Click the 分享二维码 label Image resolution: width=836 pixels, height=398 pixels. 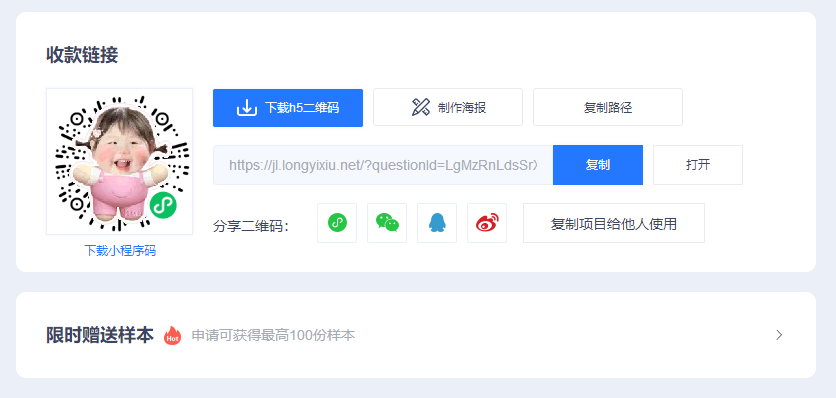[251, 226]
